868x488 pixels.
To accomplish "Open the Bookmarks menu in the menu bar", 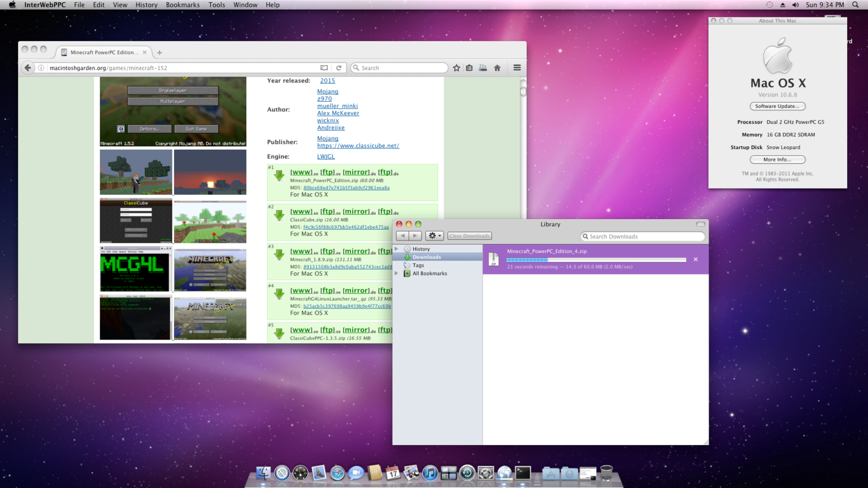I will 182,5.
